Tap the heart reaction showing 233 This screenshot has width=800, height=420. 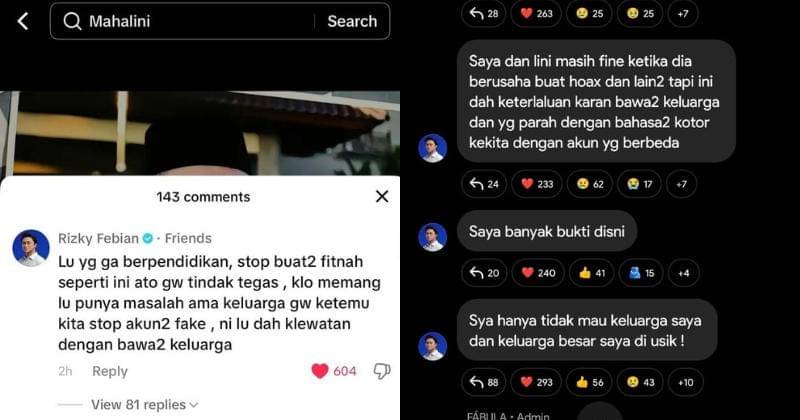click(x=537, y=184)
